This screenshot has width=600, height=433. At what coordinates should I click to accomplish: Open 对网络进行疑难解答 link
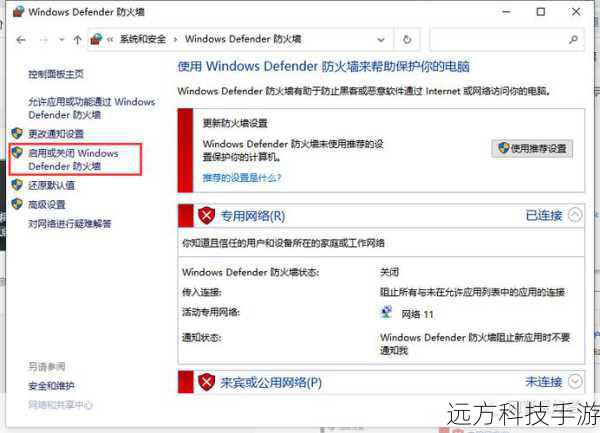coord(70,224)
